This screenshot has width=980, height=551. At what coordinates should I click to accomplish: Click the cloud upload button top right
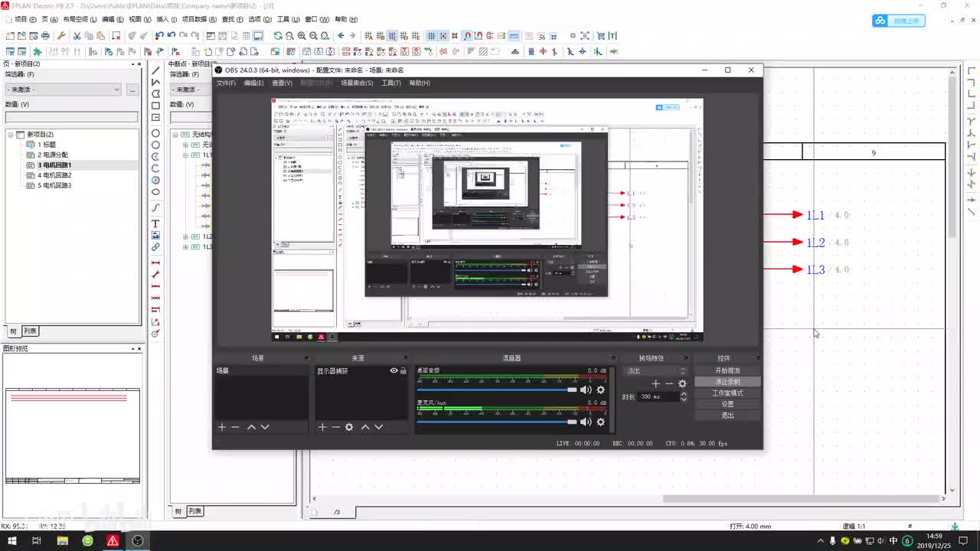(x=899, y=21)
